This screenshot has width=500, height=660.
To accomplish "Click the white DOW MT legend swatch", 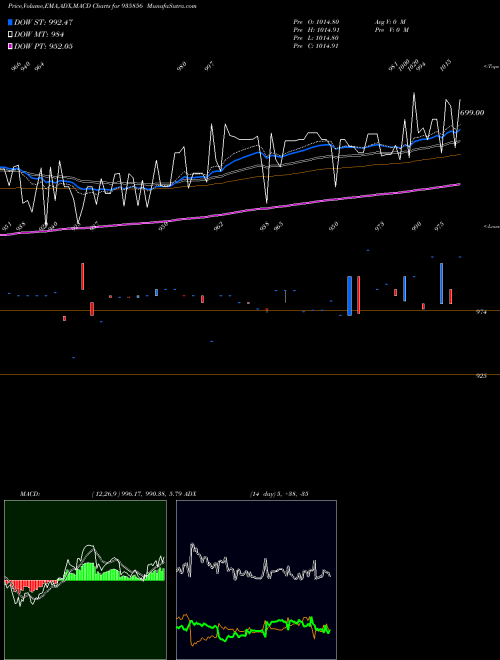I will coord(10,35).
